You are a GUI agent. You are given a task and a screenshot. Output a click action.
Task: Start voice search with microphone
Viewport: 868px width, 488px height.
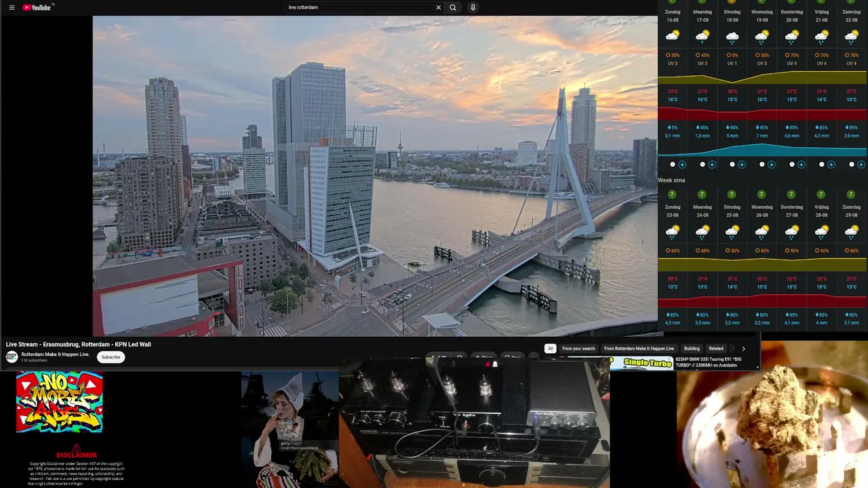(x=473, y=7)
